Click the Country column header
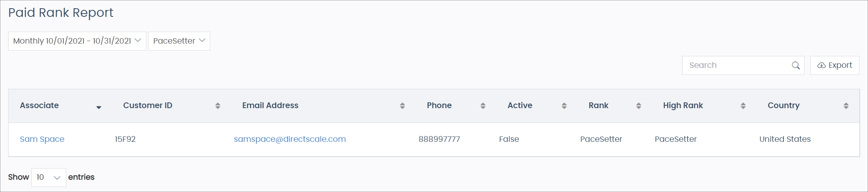868x192 pixels. 783,106
